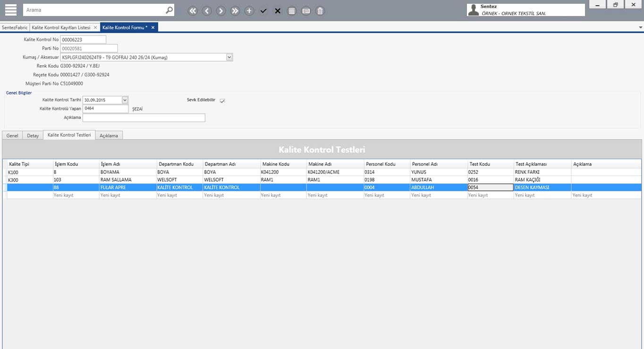Close the Kalite Kontrol Kayıtları Listesi tab
Image resolution: width=644 pixels, height=349 pixels.
(95, 27)
